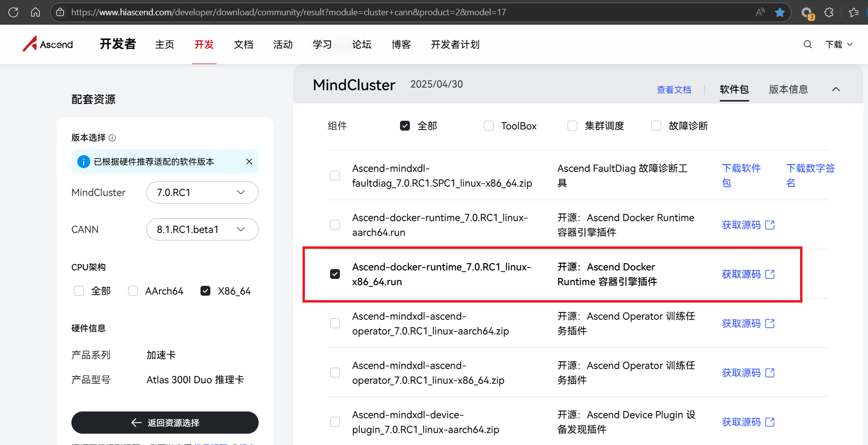Open the 开发者计划 navigation item
Viewport: 868px width, 445px height.
point(455,44)
